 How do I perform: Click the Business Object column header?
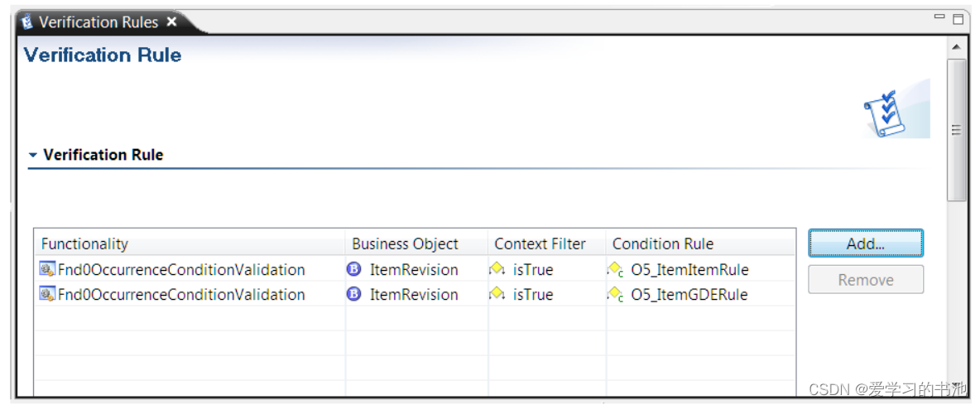[405, 243]
